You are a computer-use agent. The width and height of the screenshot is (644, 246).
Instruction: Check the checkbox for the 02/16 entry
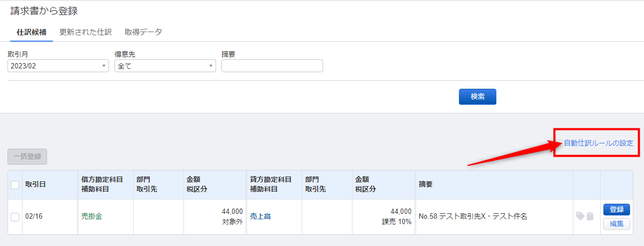(x=15, y=217)
